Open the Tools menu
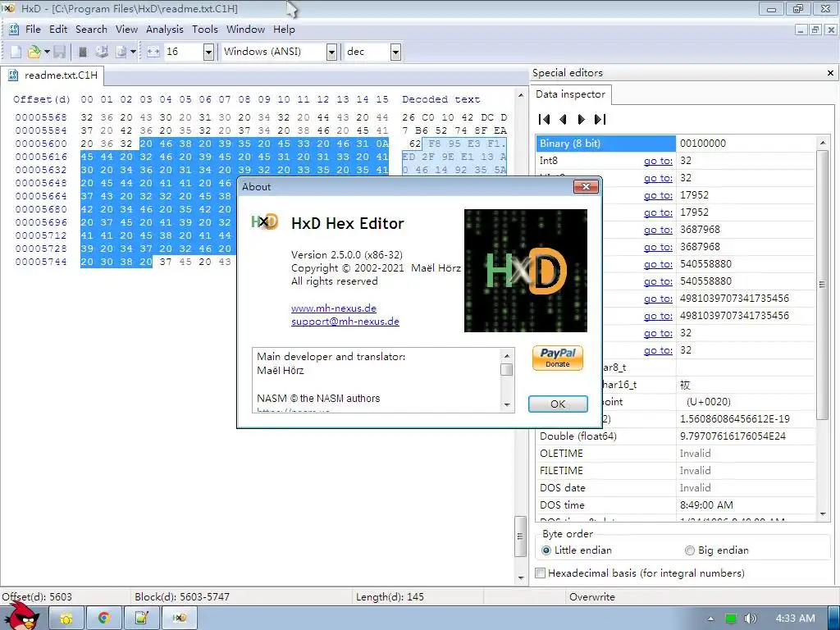The height and width of the screenshot is (630, 840). (204, 30)
